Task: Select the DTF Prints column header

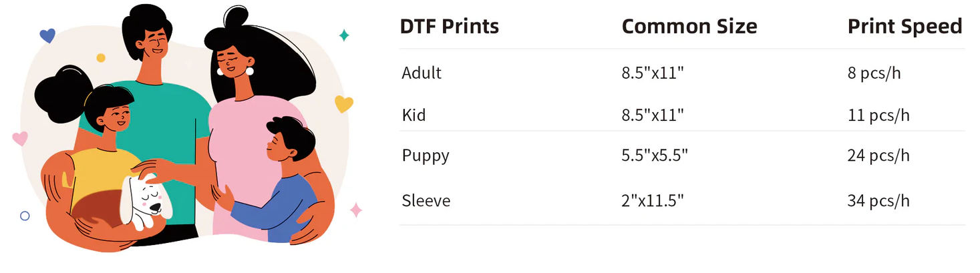Action: pos(449,27)
